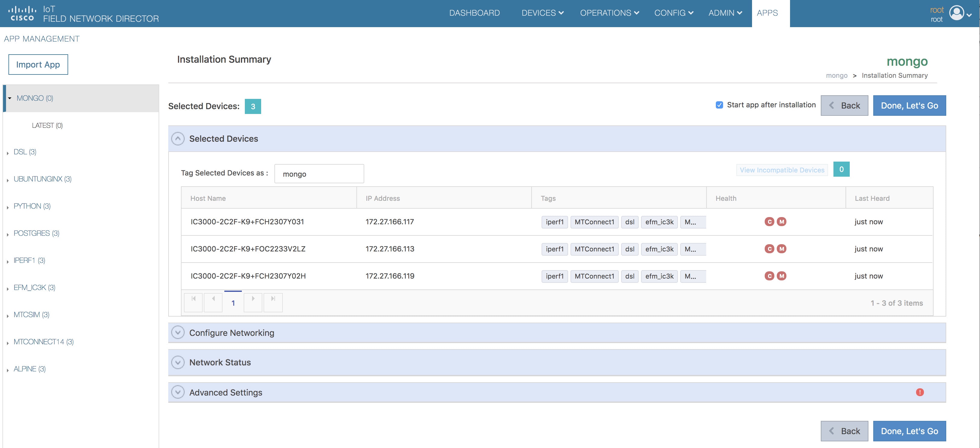The image size is (980, 448).
Task: Expand the UBUNTUNGINX (3) tree node
Action: (x=8, y=180)
